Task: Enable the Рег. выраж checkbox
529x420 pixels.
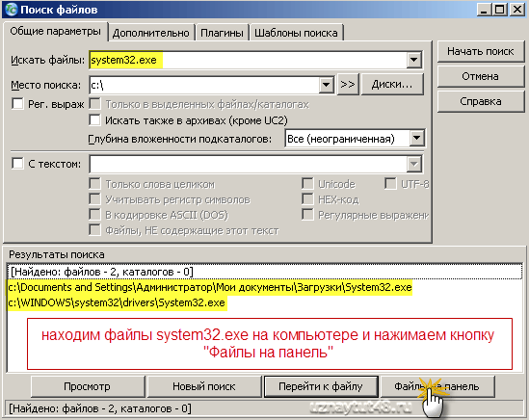Action: pos(17,104)
